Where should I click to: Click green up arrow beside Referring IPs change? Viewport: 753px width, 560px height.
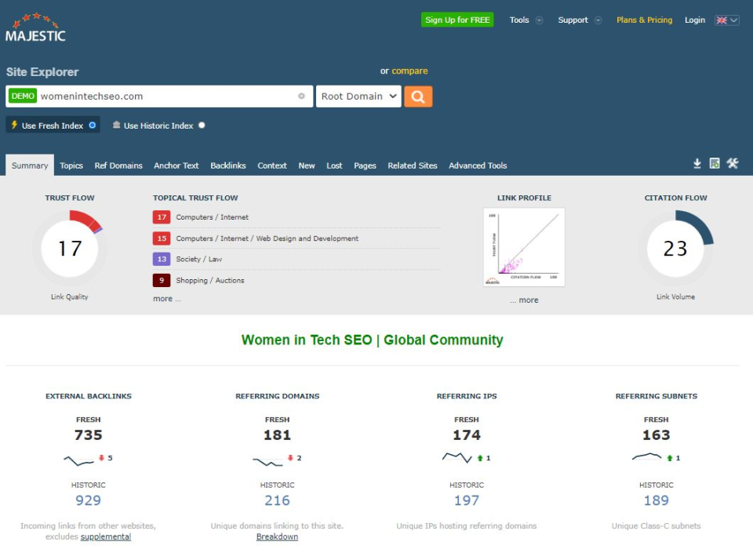480,458
